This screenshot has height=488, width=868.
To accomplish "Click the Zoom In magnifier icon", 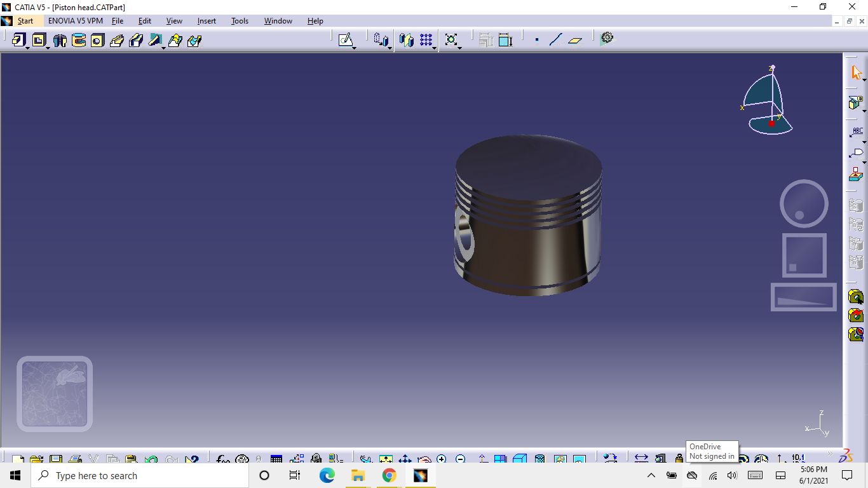I will pyautogui.click(x=441, y=459).
